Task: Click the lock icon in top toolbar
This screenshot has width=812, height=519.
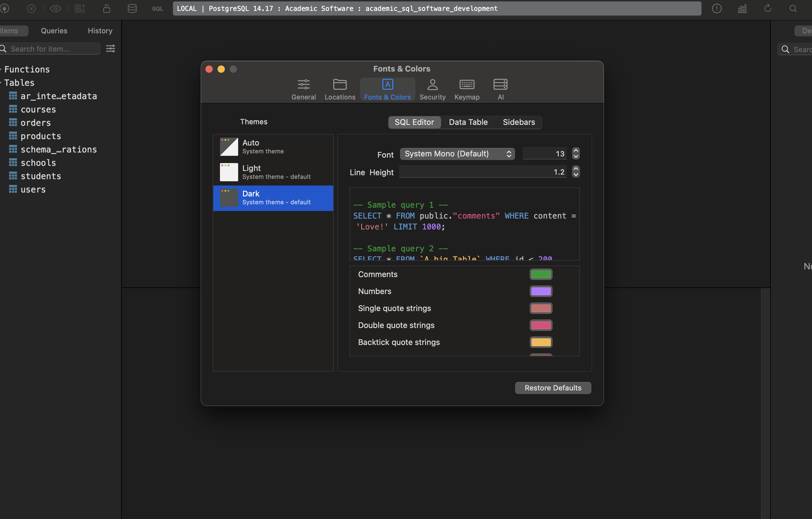Action: (x=107, y=8)
